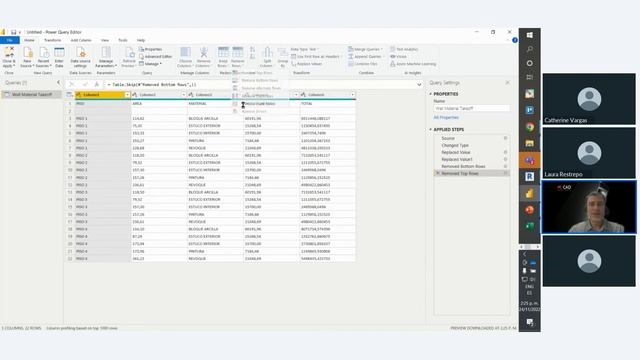The width and height of the screenshot is (640, 360).
Task: Open the Advanced Editor
Action: pos(156,57)
